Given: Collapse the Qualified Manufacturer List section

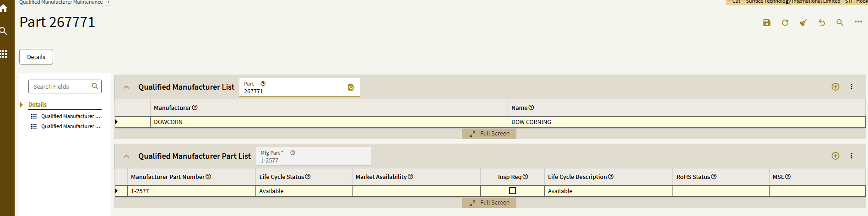Looking at the screenshot, I should (126, 87).
